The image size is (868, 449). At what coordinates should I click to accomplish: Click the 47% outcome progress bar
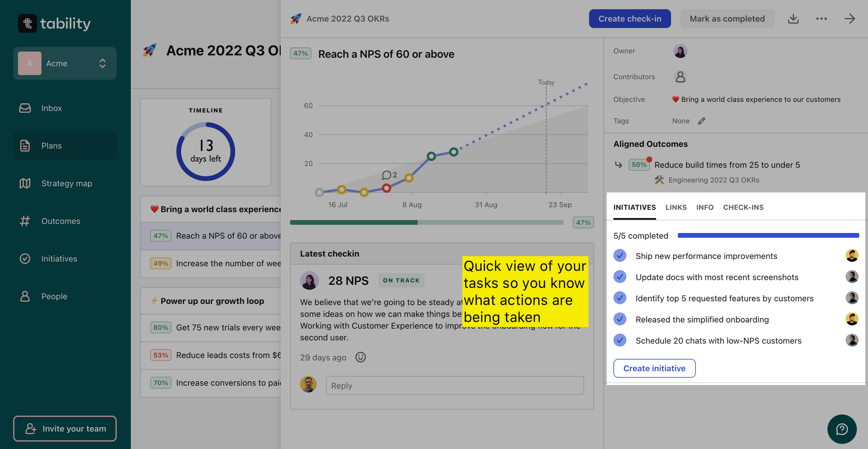(427, 222)
